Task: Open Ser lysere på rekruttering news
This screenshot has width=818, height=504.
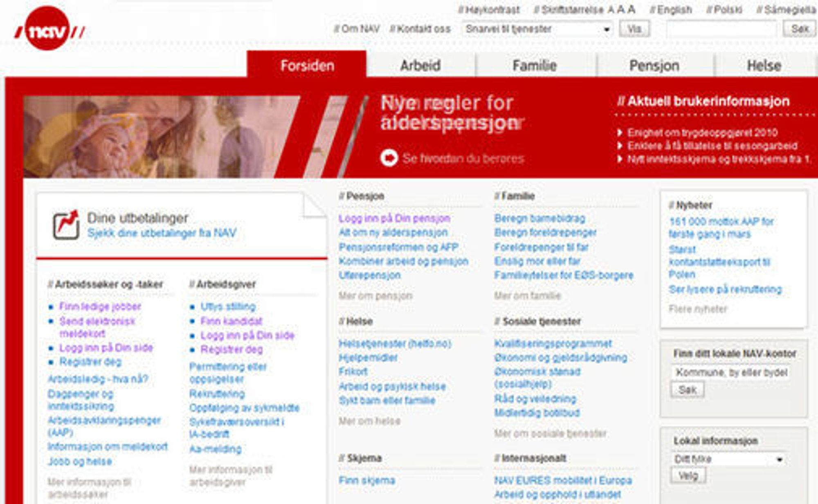Action: (x=725, y=289)
